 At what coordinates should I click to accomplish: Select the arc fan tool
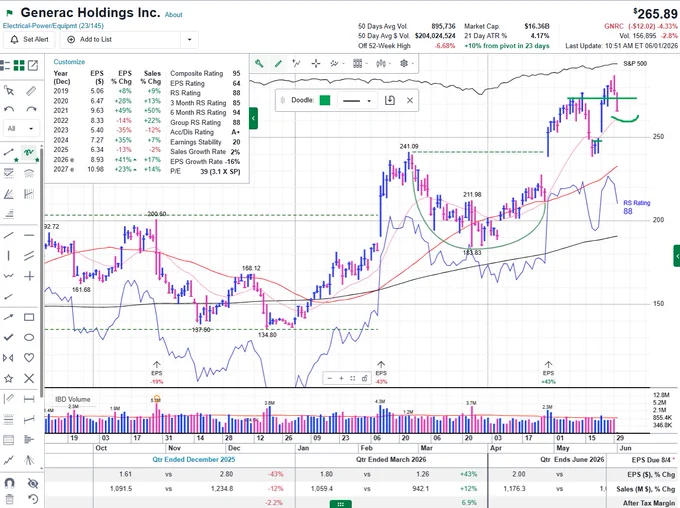click(29, 173)
